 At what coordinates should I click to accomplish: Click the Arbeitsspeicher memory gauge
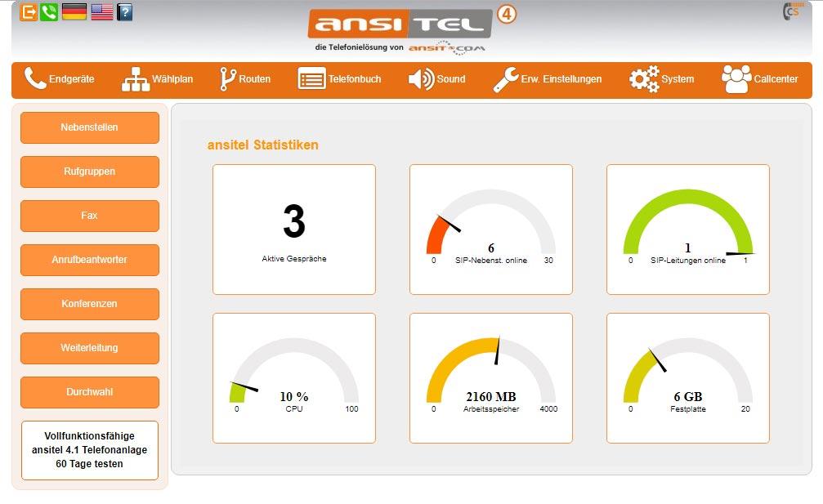tap(490, 378)
